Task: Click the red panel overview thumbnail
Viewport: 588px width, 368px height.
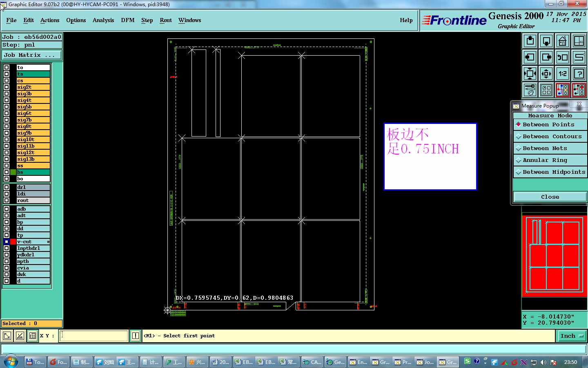Action: (554, 256)
